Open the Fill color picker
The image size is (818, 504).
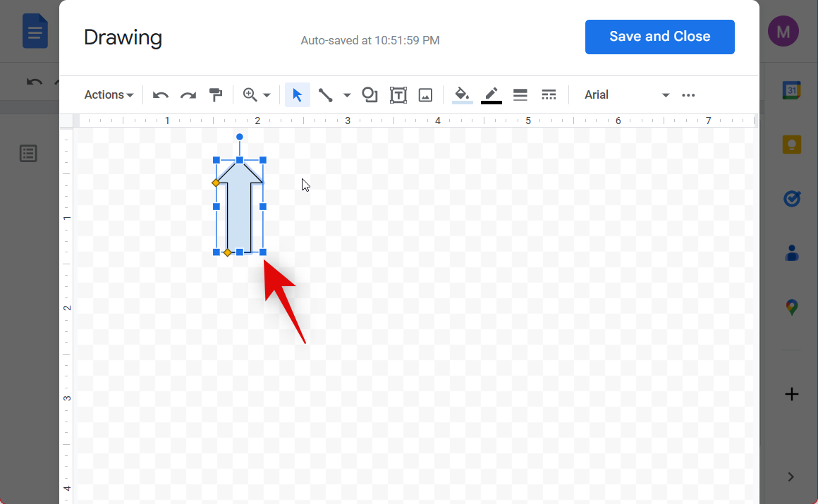coord(462,95)
